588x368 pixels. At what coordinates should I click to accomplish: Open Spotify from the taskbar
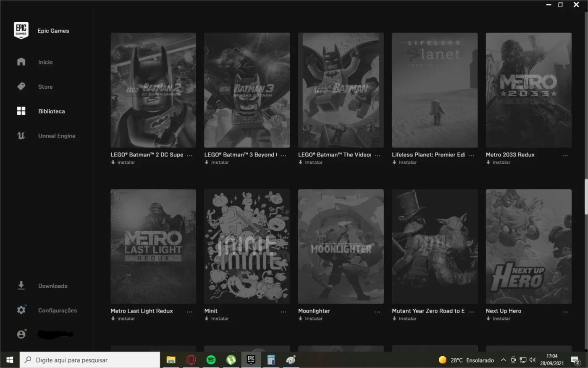[x=211, y=360]
